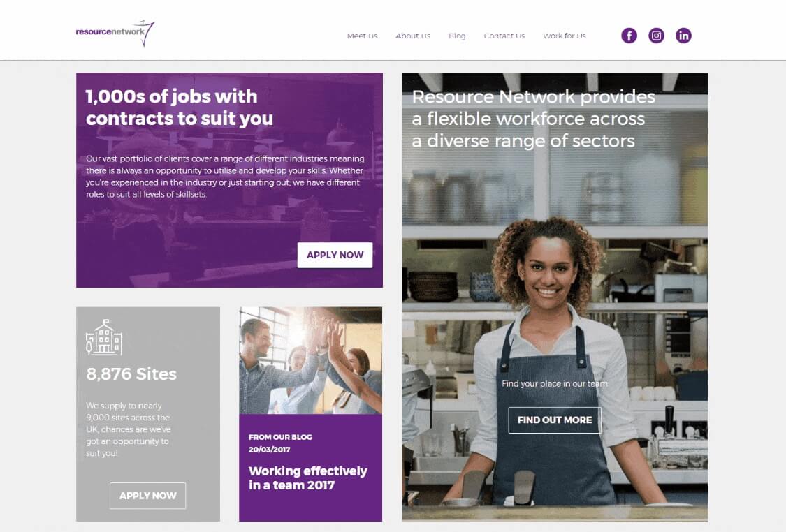Click the Find Out More button
786x532 pixels.
pos(555,420)
